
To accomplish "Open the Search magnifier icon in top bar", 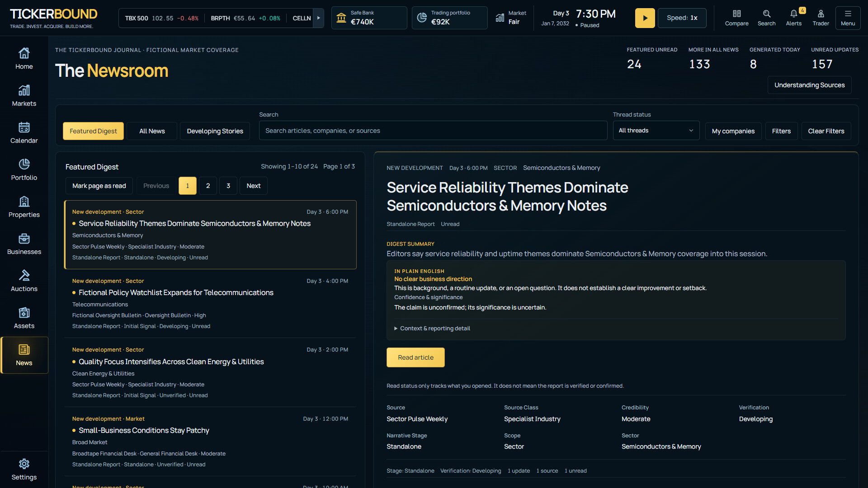I will point(766,18).
